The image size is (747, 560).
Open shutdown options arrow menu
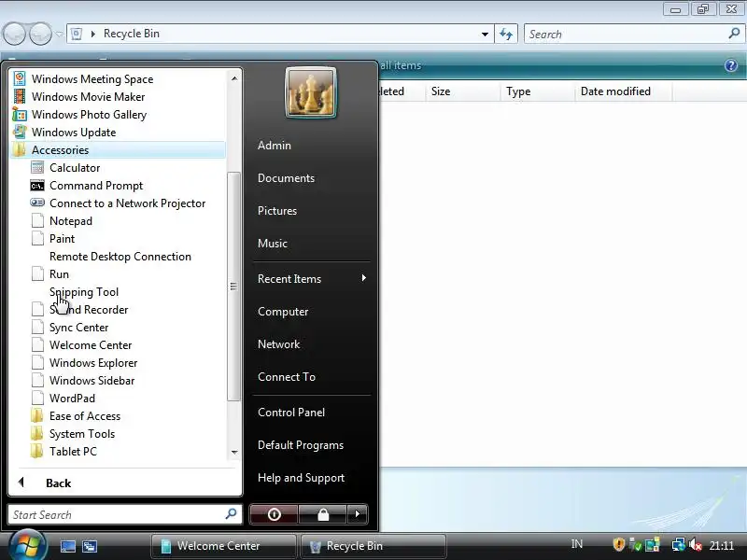[358, 514]
